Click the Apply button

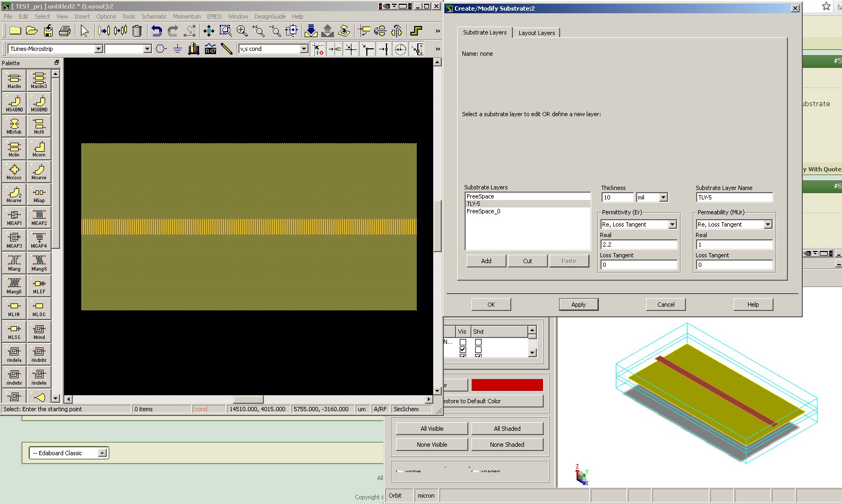[x=578, y=305]
